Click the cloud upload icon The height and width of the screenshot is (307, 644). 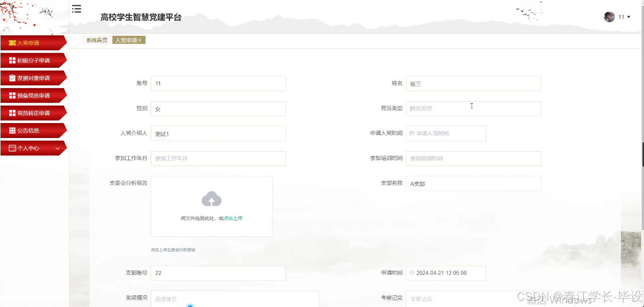[x=211, y=199]
